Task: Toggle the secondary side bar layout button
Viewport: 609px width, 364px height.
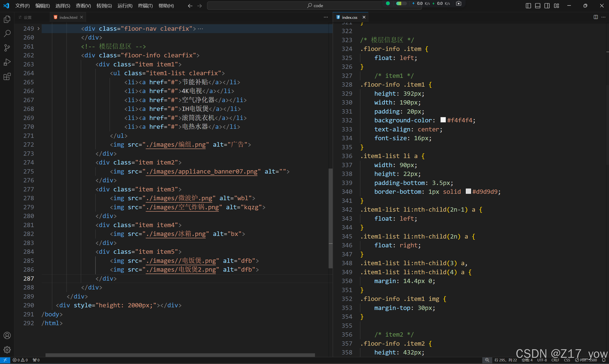Action: coord(547,6)
